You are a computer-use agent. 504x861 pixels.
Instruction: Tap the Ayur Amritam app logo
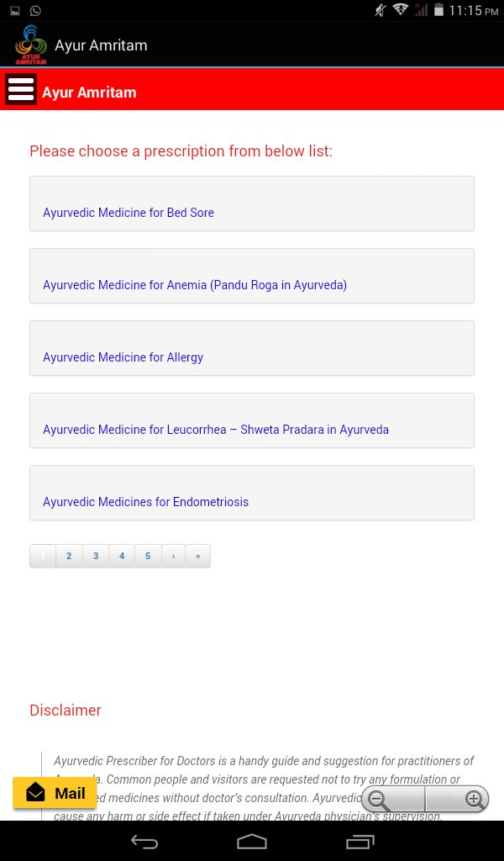pos(31,45)
